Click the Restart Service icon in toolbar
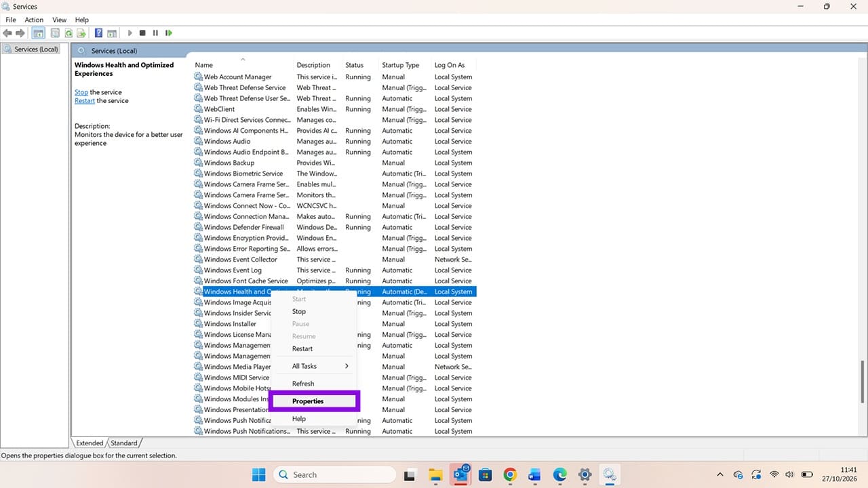This screenshot has width=868, height=488. click(x=168, y=33)
